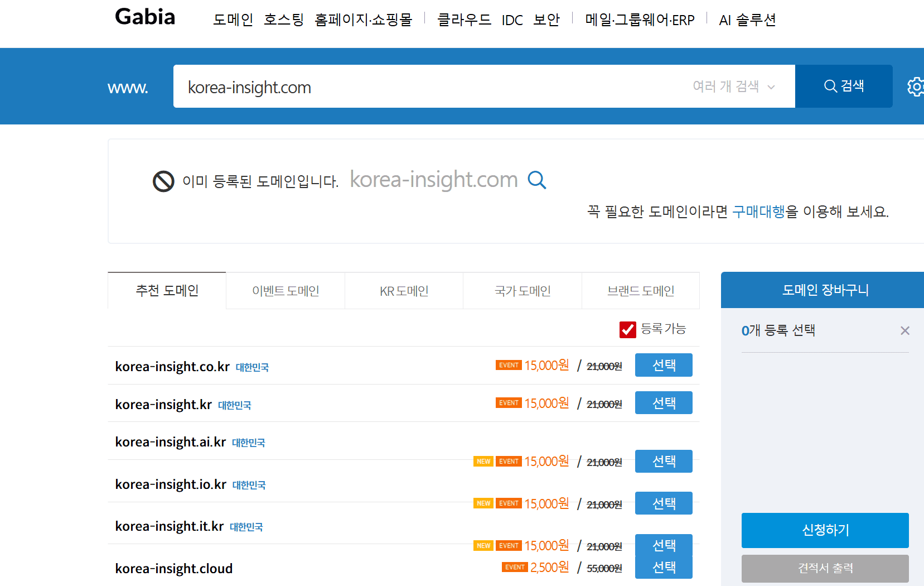Open the IDC menu
This screenshot has width=924, height=586.
click(512, 20)
